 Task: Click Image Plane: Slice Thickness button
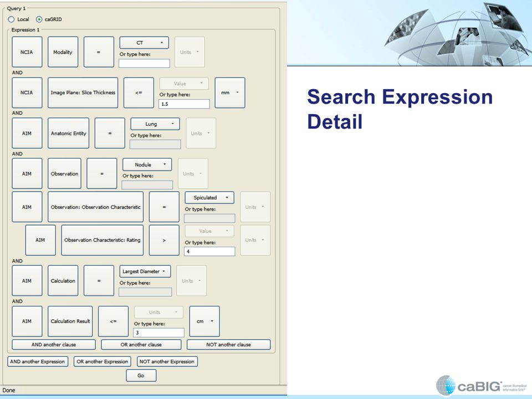tap(83, 93)
